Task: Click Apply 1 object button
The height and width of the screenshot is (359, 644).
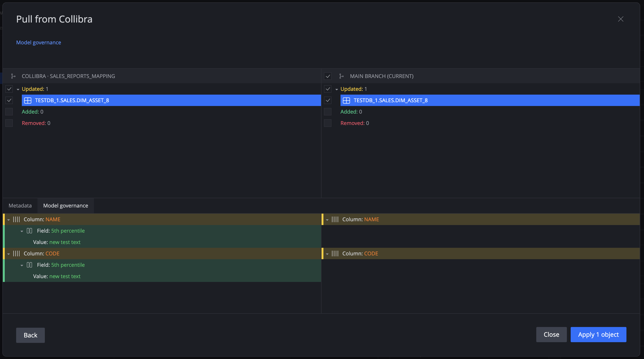Action: click(x=598, y=335)
